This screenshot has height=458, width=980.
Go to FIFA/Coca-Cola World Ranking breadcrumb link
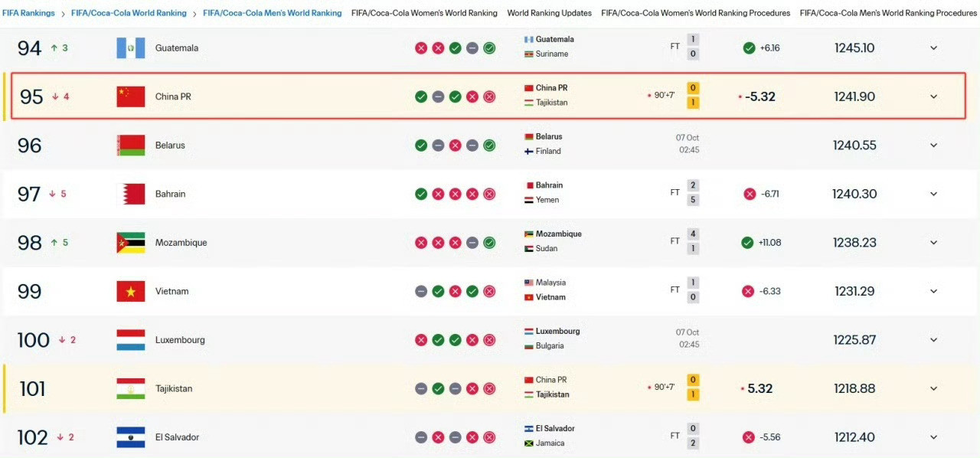tap(129, 13)
